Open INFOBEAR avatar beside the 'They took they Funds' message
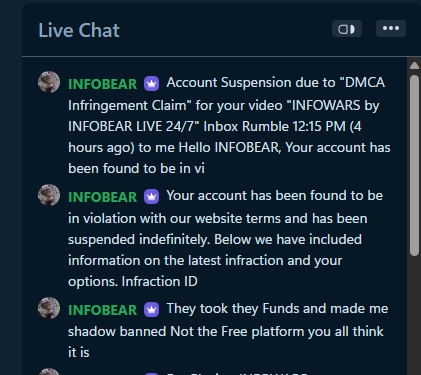 click(49, 308)
